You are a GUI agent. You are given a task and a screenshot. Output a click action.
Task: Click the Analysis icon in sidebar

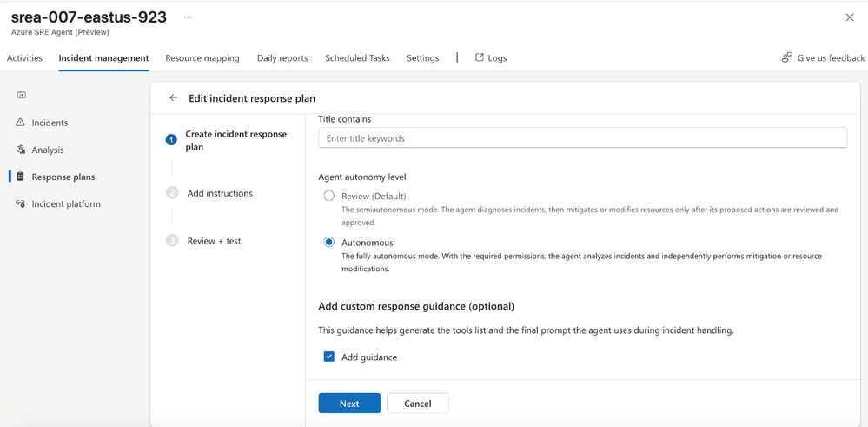point(21,150)
